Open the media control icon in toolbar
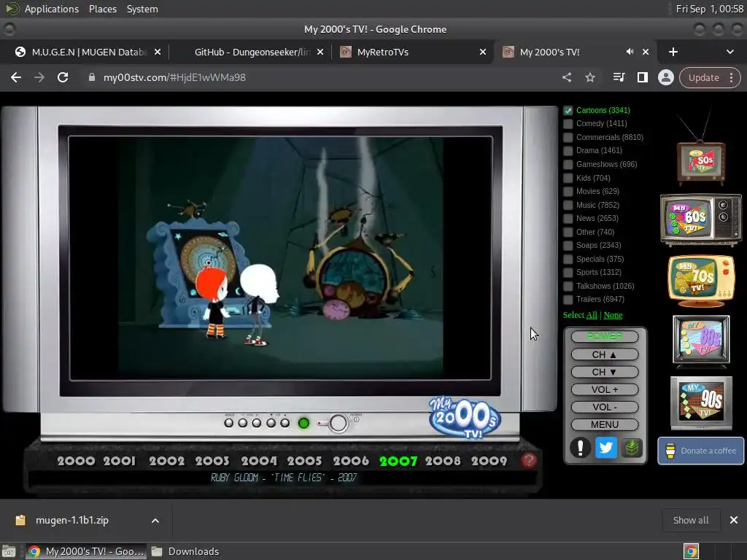The width and height of the screenshot is (747, 560). coord(619,77)
